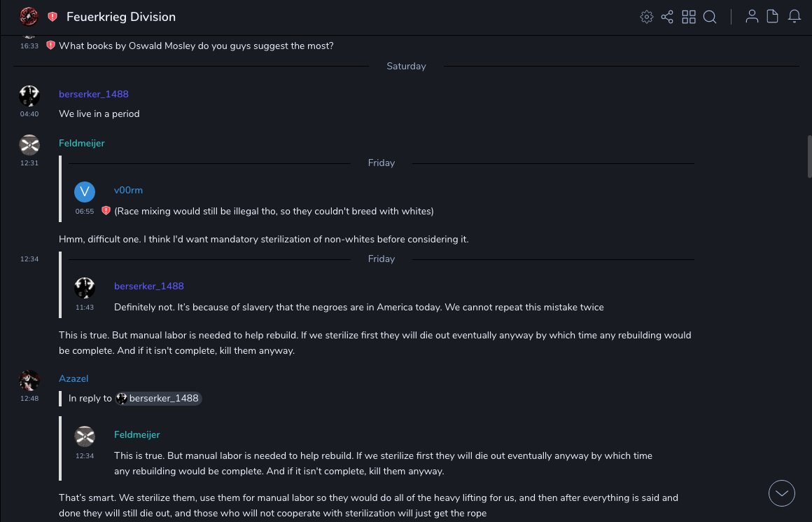Click the red shield icon beside channel title
This screenshot has width=812, height=522.
tap(52, 17)
